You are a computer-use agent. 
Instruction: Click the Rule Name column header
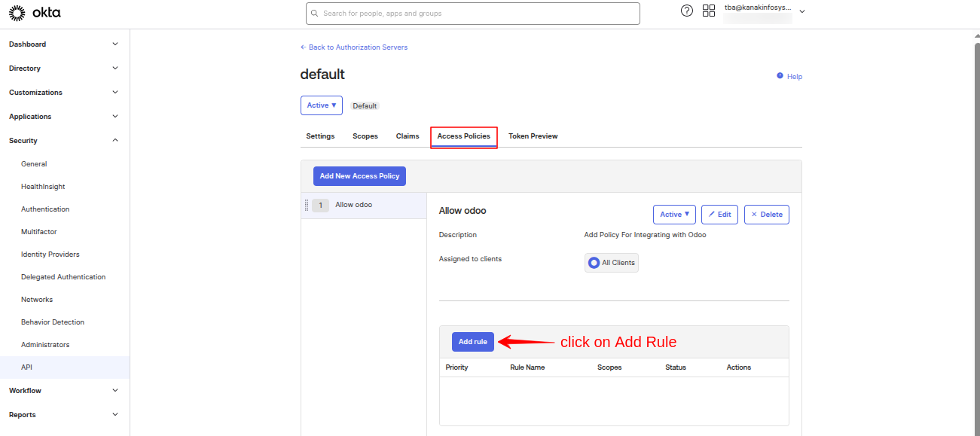pos(527,367)
